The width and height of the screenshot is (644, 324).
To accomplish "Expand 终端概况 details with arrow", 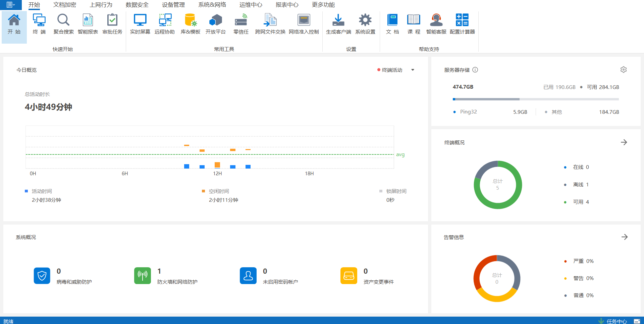I will click(624, 142).
